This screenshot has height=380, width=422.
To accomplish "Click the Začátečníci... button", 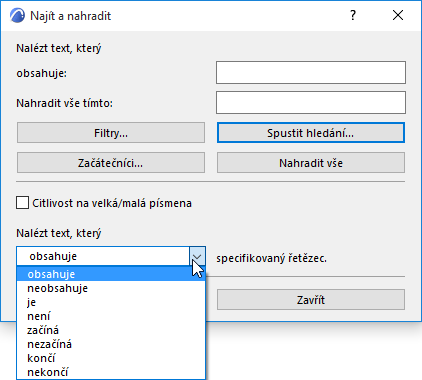I will click(x=111, y=163).
